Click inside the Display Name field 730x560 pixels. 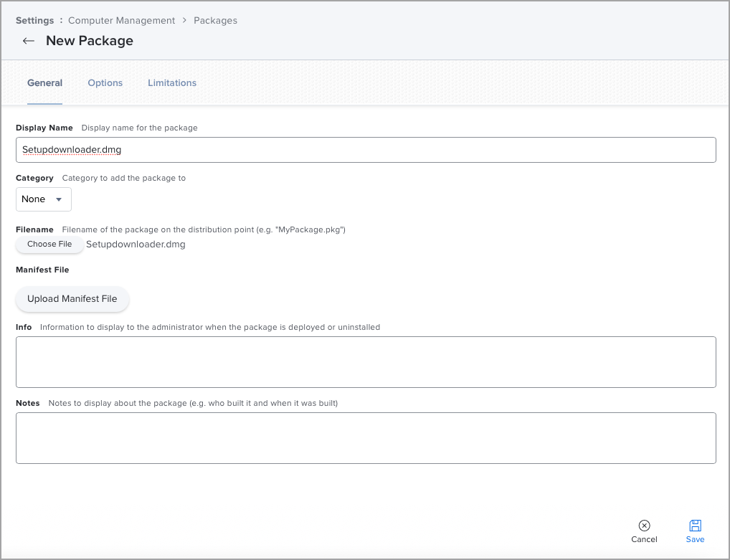point(366,150)
